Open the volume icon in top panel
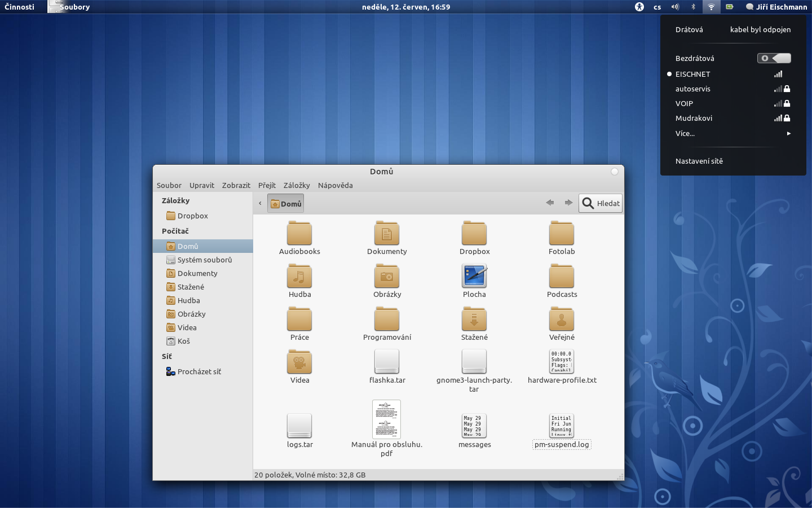Image resolution: width=812 pixels, height=508 pixels. (675, 7)
